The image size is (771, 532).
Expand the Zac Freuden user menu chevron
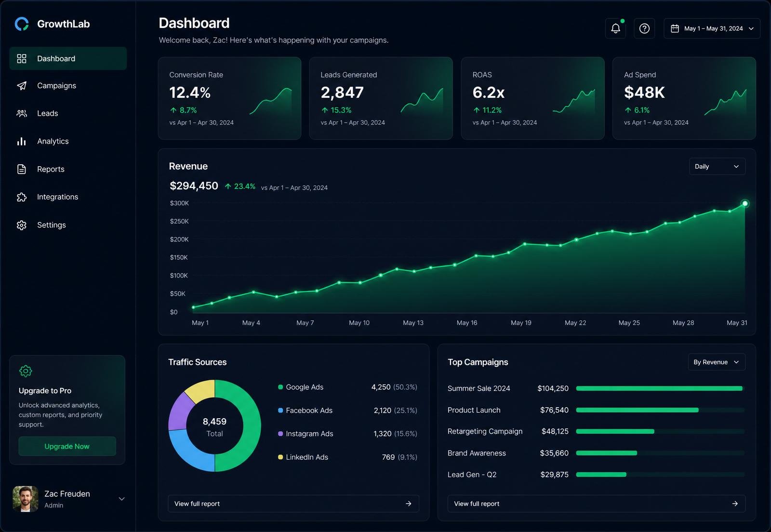pyautogui.click(x=122, y=499)
